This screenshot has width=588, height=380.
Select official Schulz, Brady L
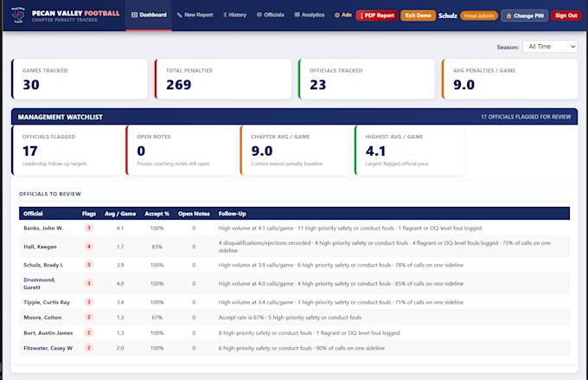43,265
